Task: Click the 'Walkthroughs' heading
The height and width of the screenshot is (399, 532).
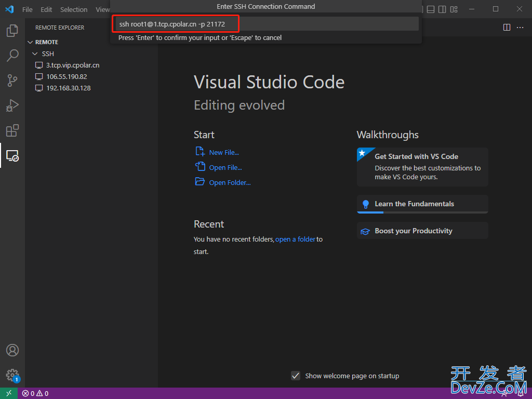Action: pos(388,135)
